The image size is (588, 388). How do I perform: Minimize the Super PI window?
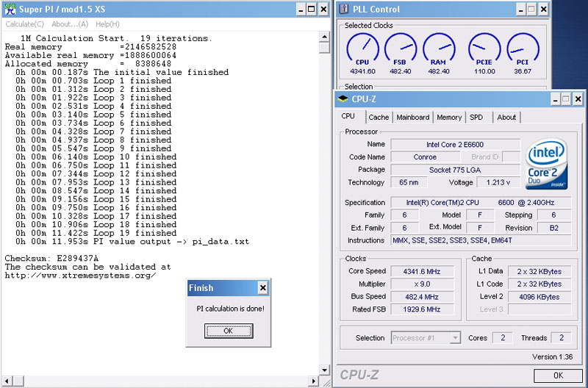tap(301, 10)
